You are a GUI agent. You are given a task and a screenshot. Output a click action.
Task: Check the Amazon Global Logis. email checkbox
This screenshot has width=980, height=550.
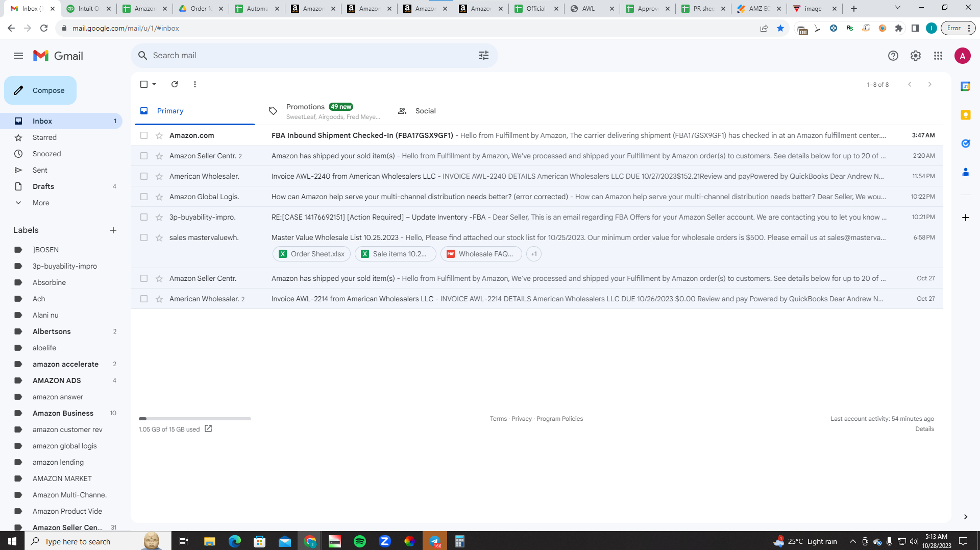pos(144,197)
